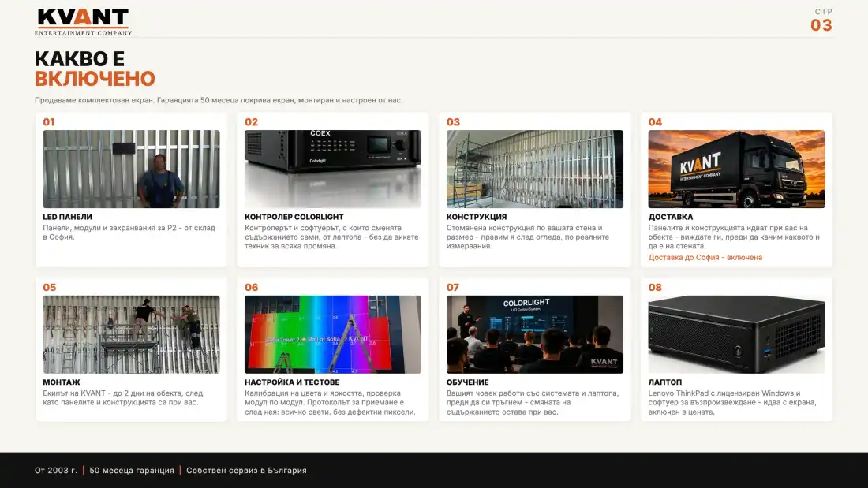Click the 'Доставка до София - включена' link
Image resolution: width=868 pixels, height=488 pixels.
point(705,257)
